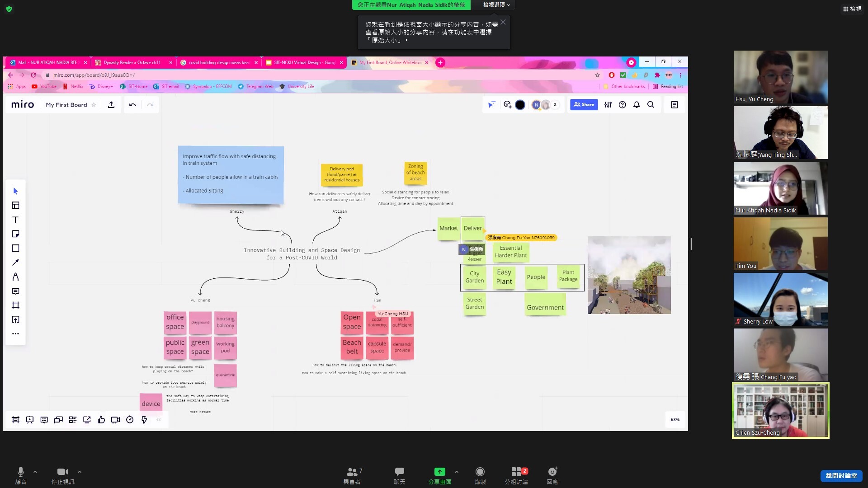Viewport: 868px width, 488px height.
Task: Open the Netflix bookmark
Action: coord(73,86)
